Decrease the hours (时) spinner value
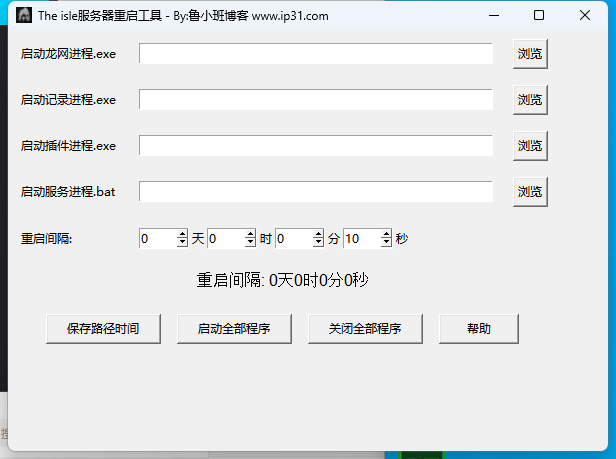This screenshot has width=616, height=459. [250, 243]
